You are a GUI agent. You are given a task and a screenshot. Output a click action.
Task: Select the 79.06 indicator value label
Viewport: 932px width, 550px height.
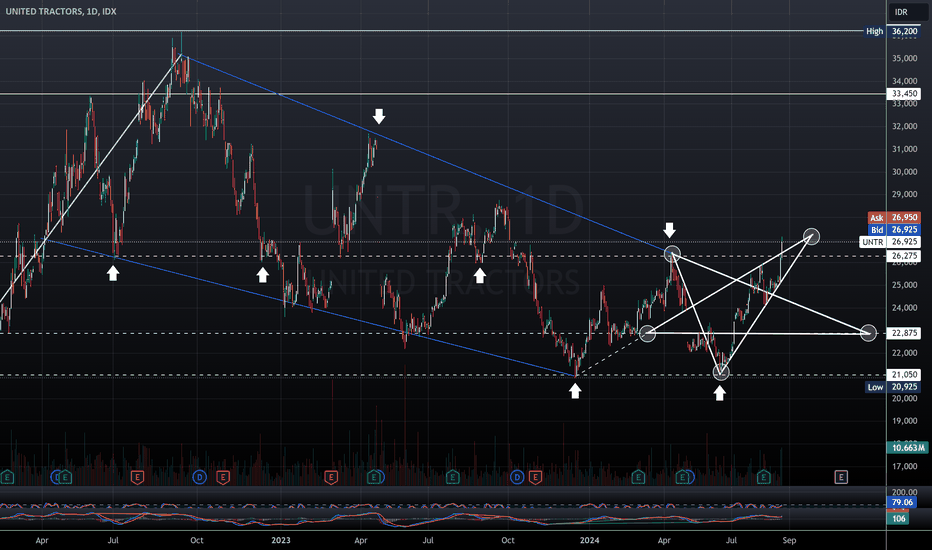pyautogui.click(x=902, y=503)
